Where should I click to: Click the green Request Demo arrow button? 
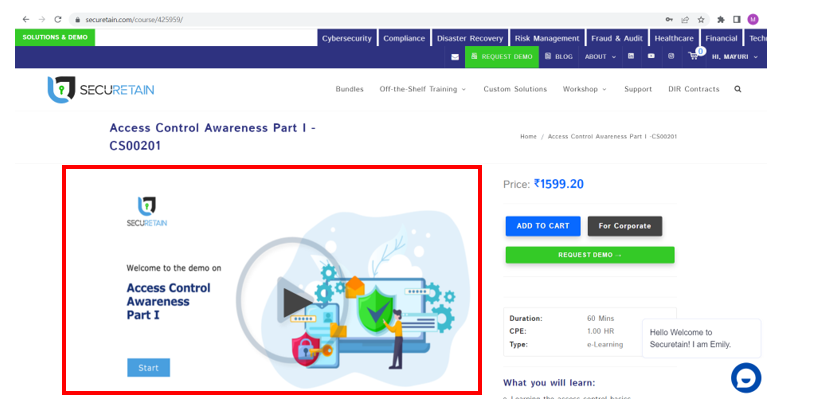pyautogui.click(x=590, y=255)
